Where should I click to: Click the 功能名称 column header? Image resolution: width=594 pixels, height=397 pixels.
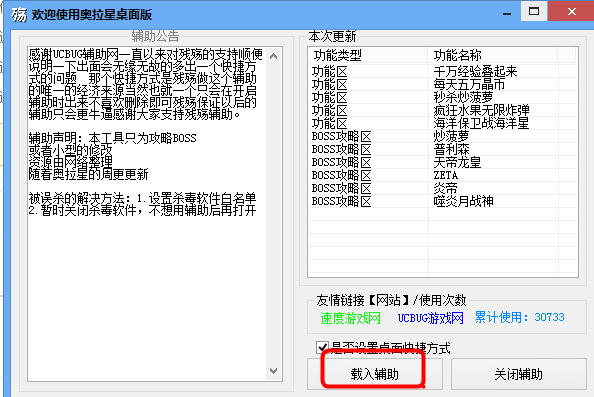point(492,55)
